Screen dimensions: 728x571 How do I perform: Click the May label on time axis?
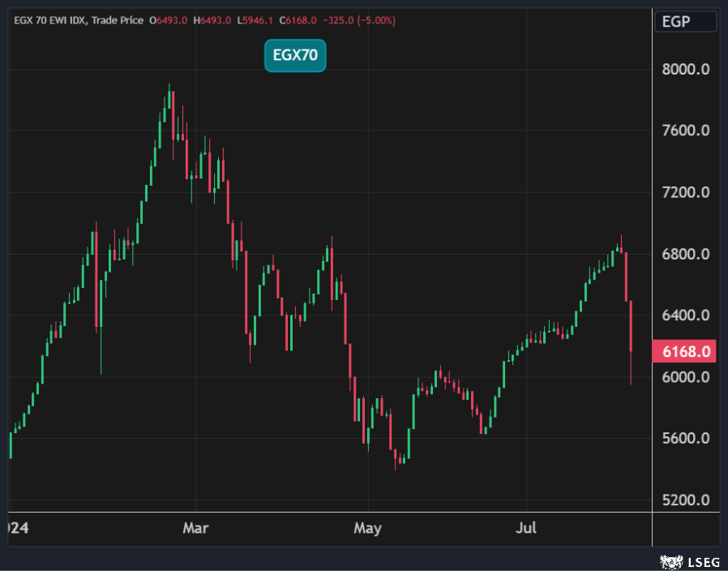coord(367,529)
